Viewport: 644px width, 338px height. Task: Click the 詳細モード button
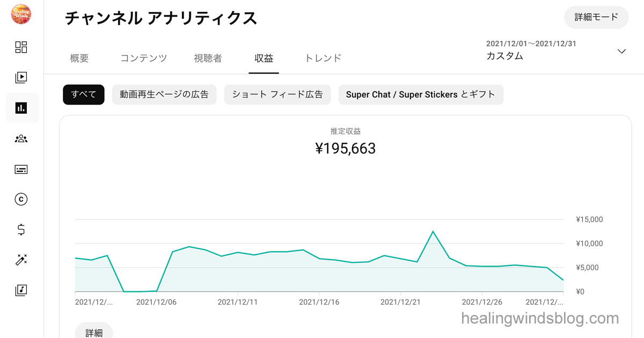(596, 17)
